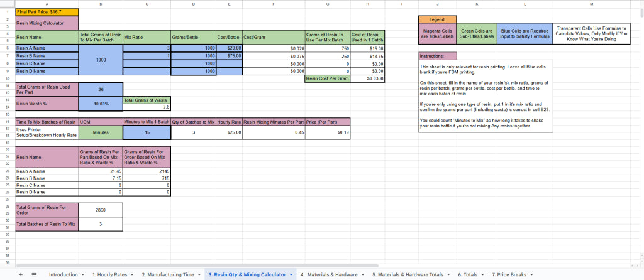644x280 pixels.
Task: Open dropdown arrow on Introduction tab
Action: 82,274
